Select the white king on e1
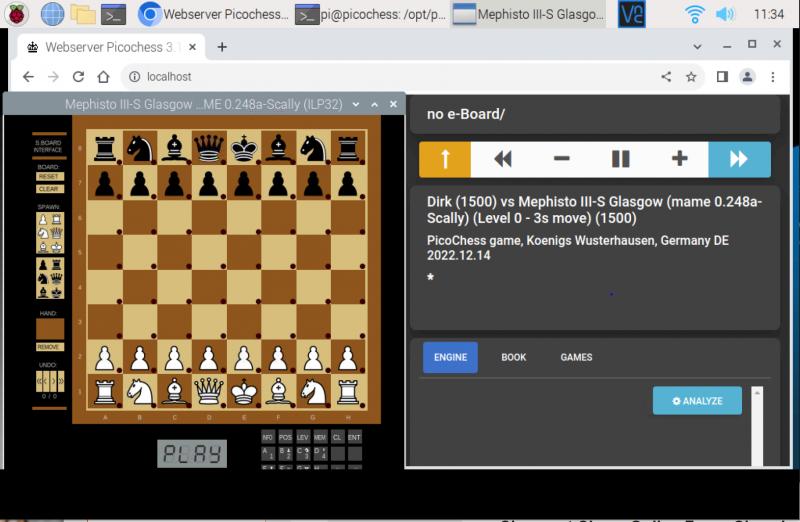 244,391
